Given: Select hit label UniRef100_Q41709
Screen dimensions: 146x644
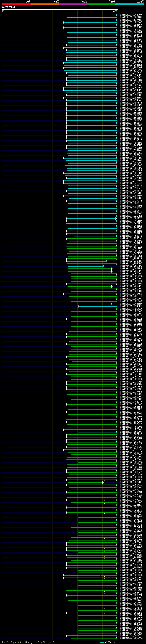Looking at the screenshot, I should tap(131, 70).
